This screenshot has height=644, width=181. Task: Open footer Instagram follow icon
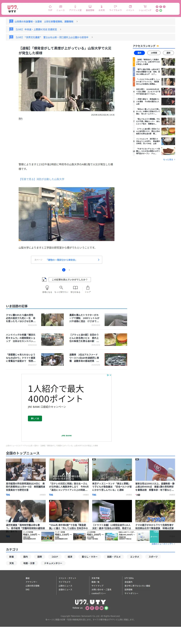97,608
